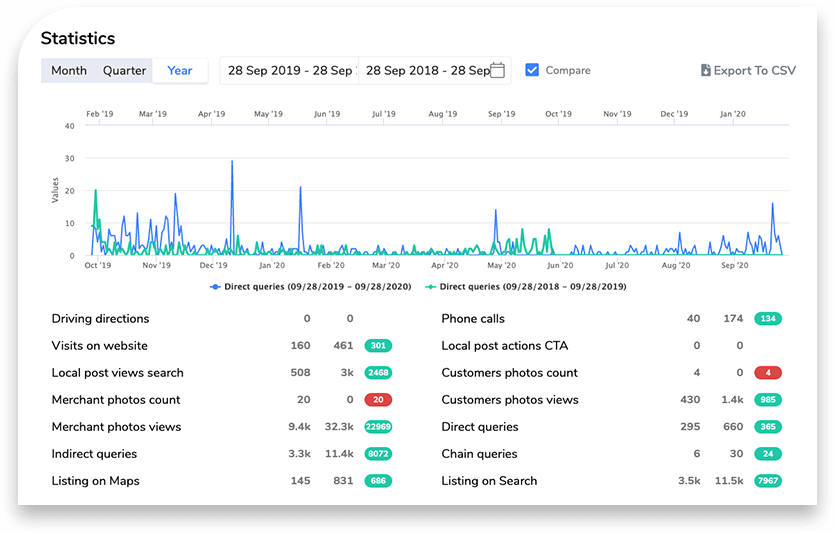The width and height of the screenshot is (835, 534).
Task: Select the Year tab
Action: point(180,70)
